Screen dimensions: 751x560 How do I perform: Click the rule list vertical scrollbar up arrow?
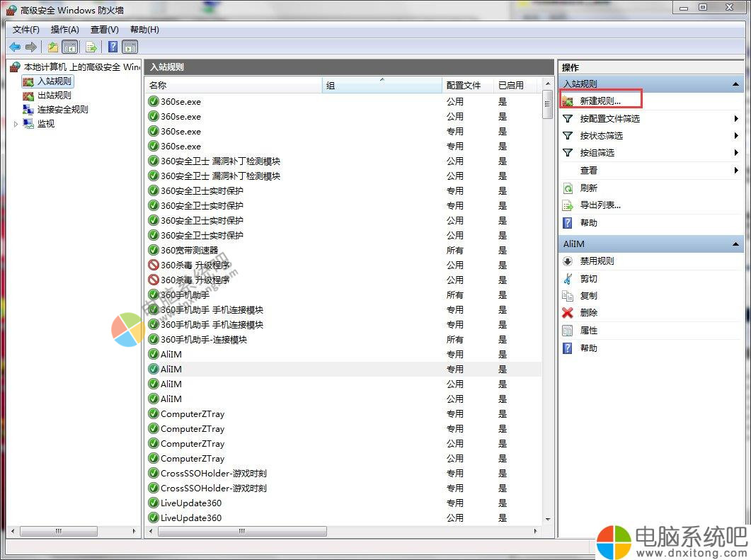(x=548, y=84)
